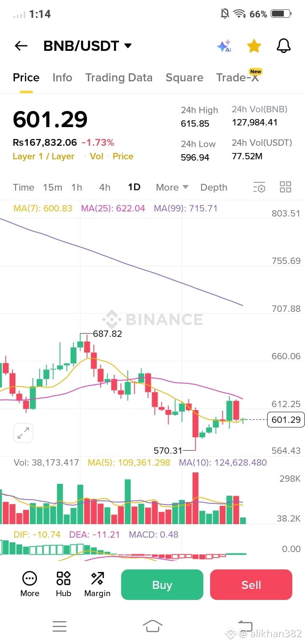Tap the 687.82 high marker on chart
Image resolution: width=305 pixels, height=644 pixels.
tap(107, 333)
